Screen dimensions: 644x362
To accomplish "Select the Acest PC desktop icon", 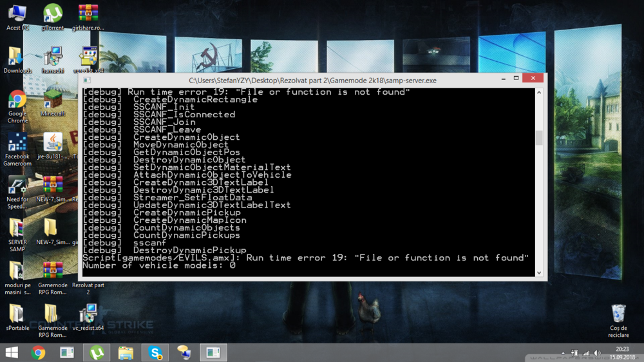I will pyautogui.click(x=17, y=17).
